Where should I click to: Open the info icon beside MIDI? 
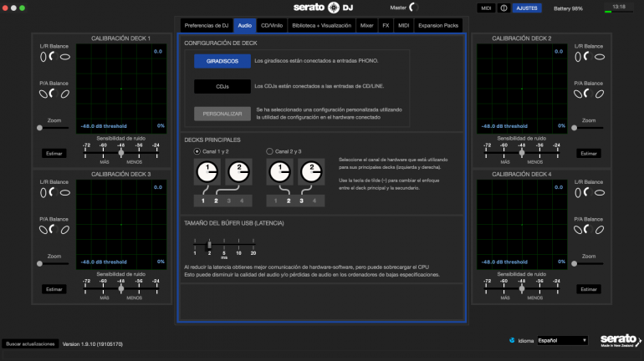[503, 8]
